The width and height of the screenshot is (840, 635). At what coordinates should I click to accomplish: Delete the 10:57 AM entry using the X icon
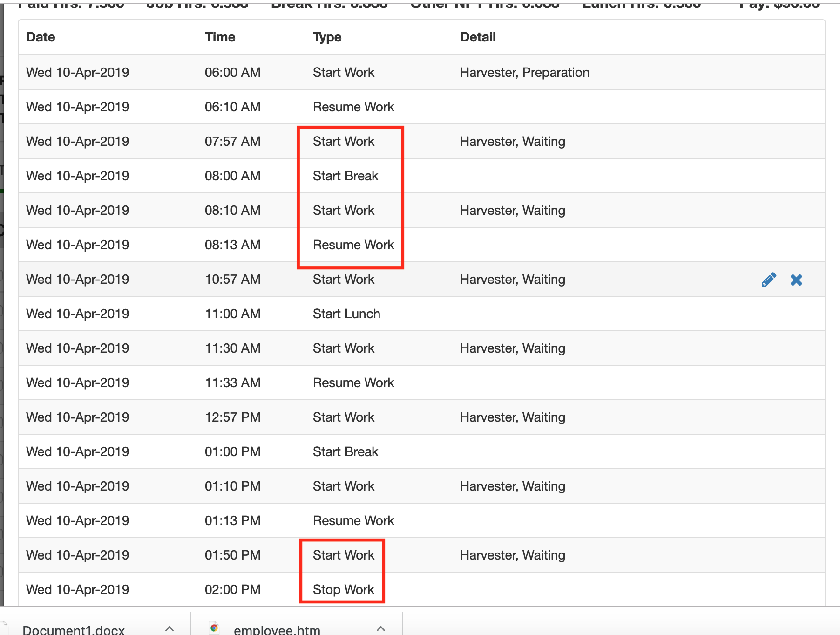[797, 280]
